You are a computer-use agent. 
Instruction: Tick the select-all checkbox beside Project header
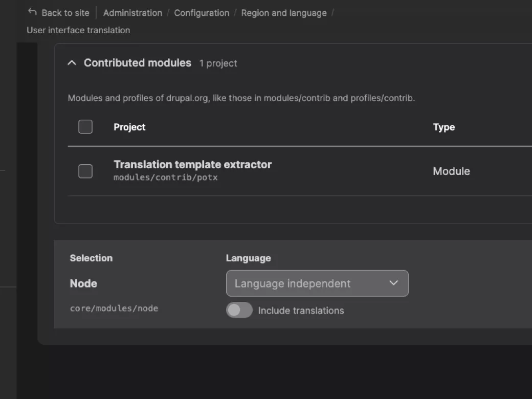pos(85,127)
